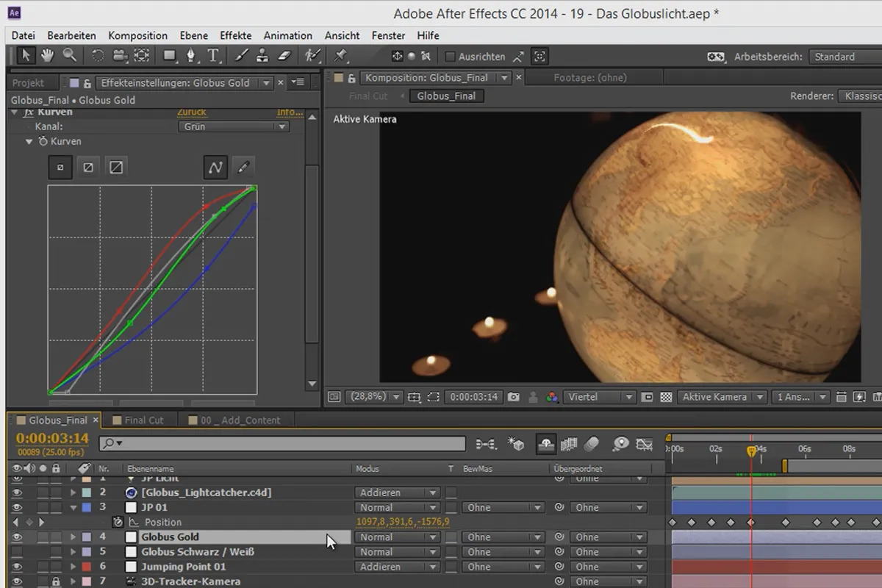Open the Globus Gold Normal mode dropdown
This screenshot has height=588, width=882.
pyautogui.click(x=398, y=537)
